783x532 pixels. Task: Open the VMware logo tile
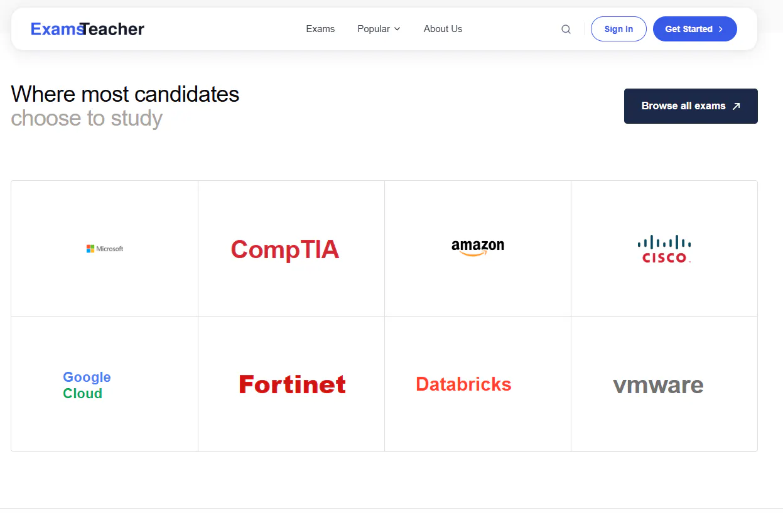tap(664, 384)
